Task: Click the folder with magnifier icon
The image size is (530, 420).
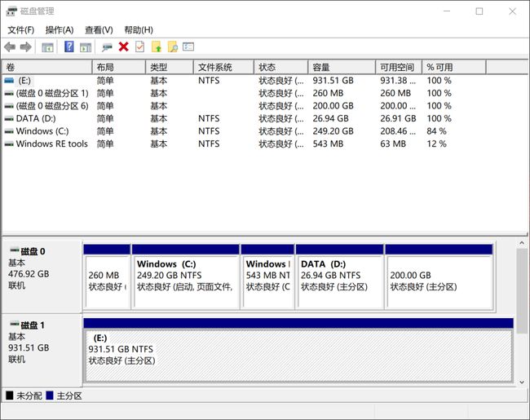Action: [x=172, y=46]
